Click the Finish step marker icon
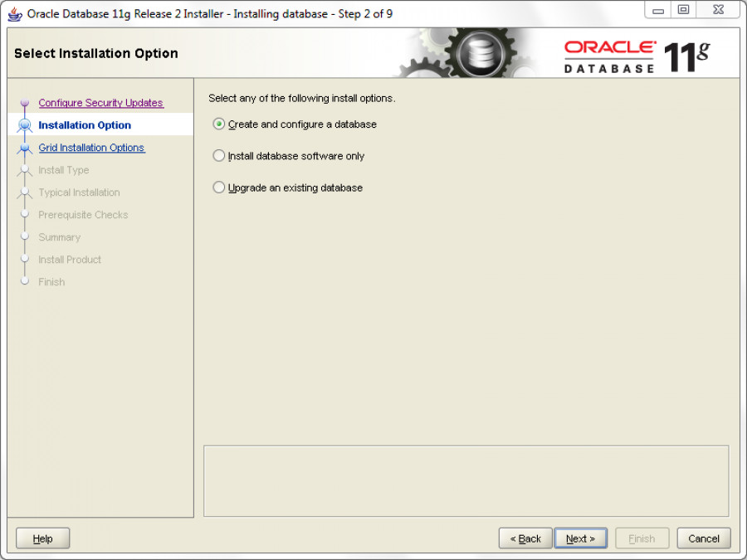The height and width of the screenshot is (560, 747). [x=25, y=282]
